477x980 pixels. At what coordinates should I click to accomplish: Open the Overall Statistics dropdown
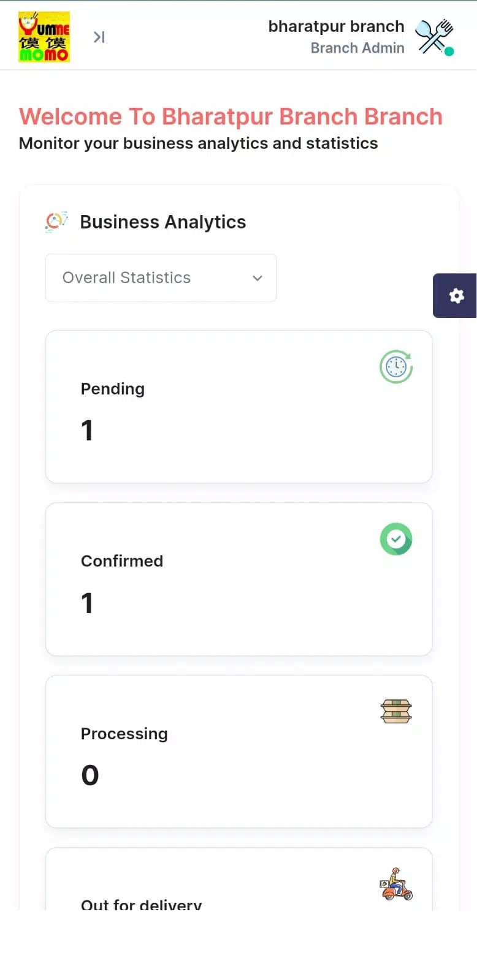coord(161,277)
